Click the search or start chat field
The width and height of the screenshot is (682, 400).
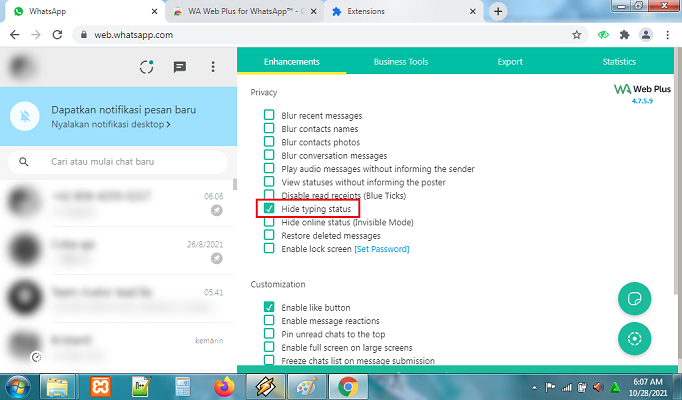[x=117, y=162]
